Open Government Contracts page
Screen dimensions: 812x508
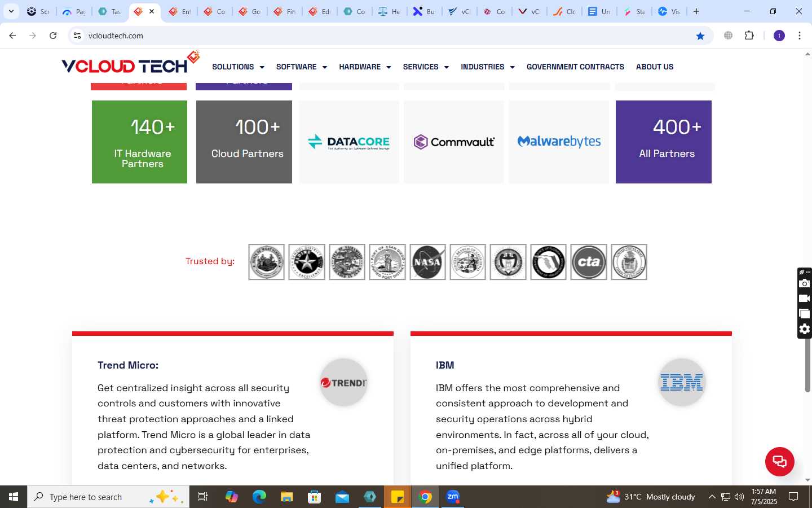point(575,67)
